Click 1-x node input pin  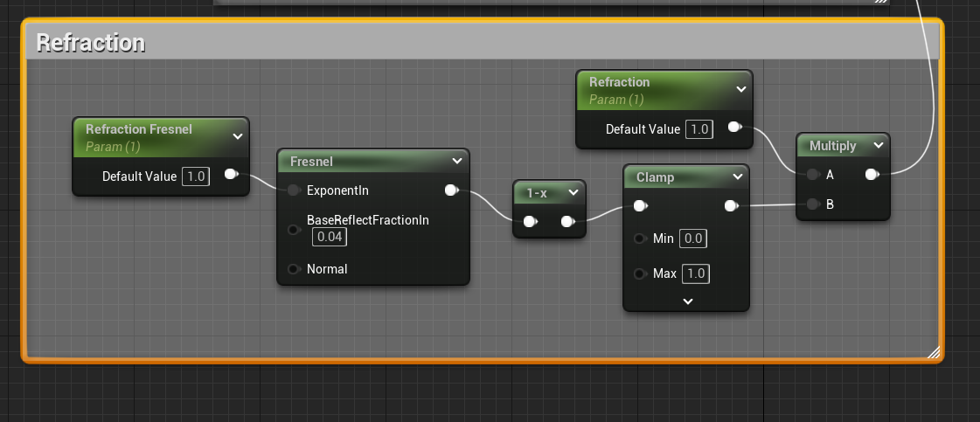click(x=530, y=222)
